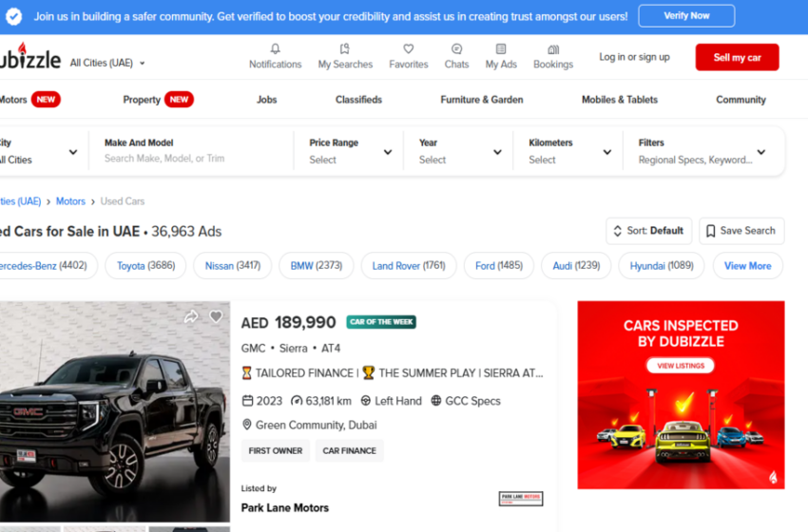Click the Park Lane Motors dealer logo
This screenshot has height=532, width=808.
coord(521,499)
